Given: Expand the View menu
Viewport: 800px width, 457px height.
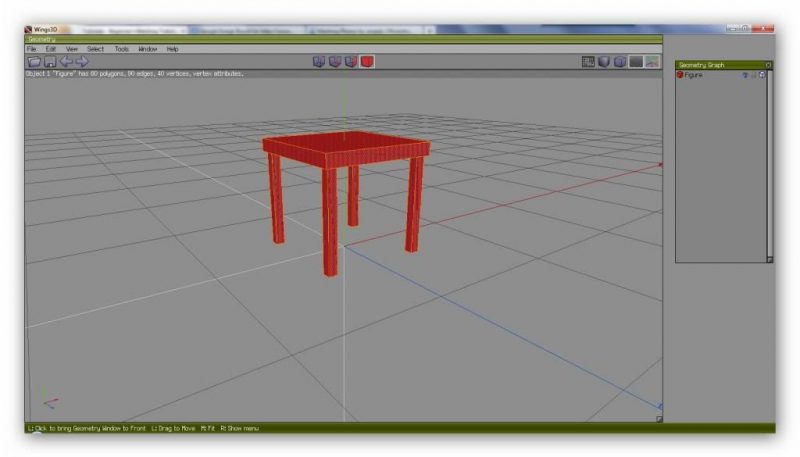Looking at the screenshot, I should coord(71,48).
